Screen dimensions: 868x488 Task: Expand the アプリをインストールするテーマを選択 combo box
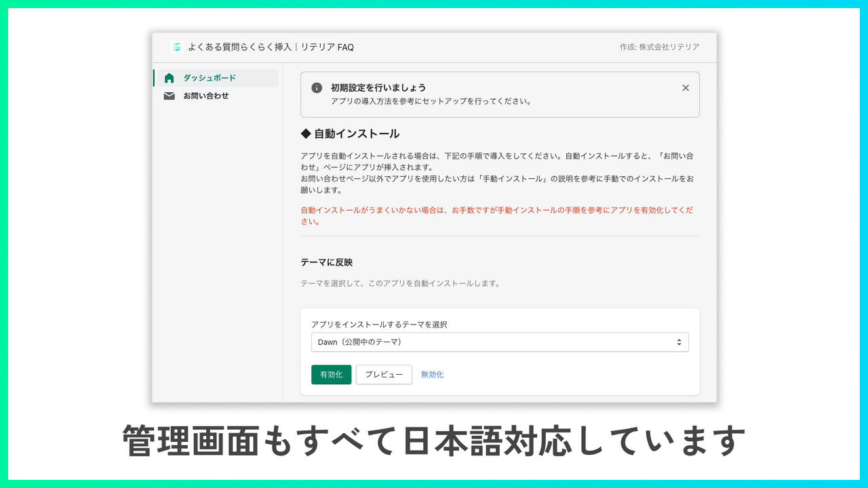coord(500,342)
